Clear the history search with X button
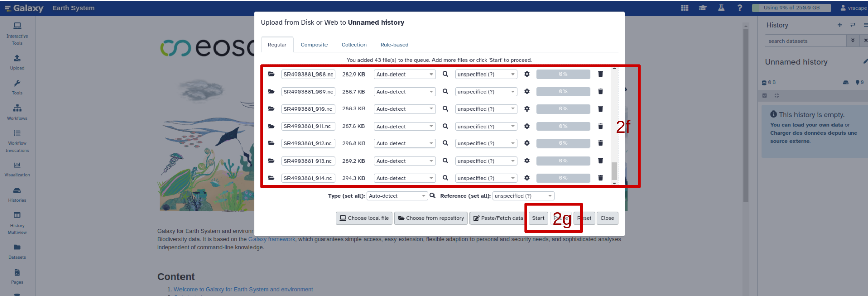Screen dimensions: 868x296 pos(865,41)
